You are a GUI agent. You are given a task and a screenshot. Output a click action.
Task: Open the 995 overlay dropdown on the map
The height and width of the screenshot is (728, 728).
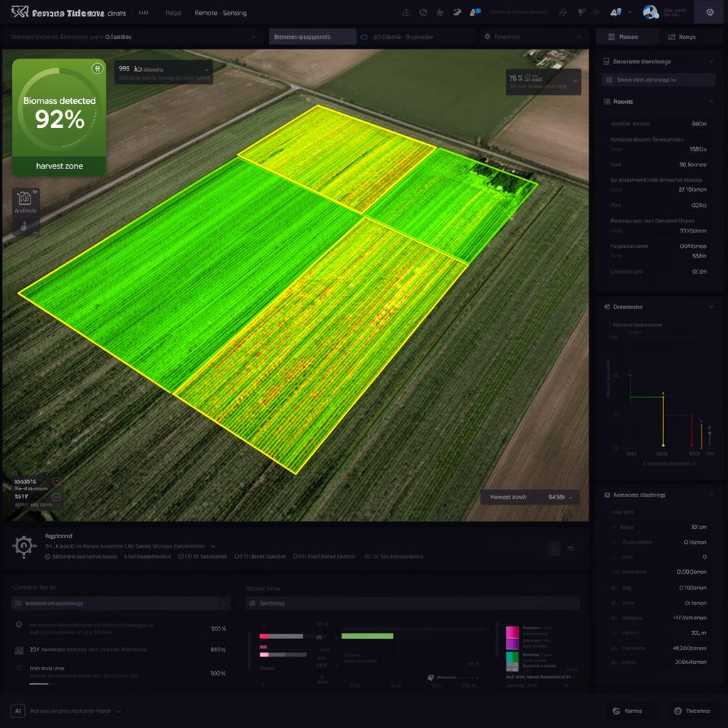pyautogui.click(x=164, y=72)
